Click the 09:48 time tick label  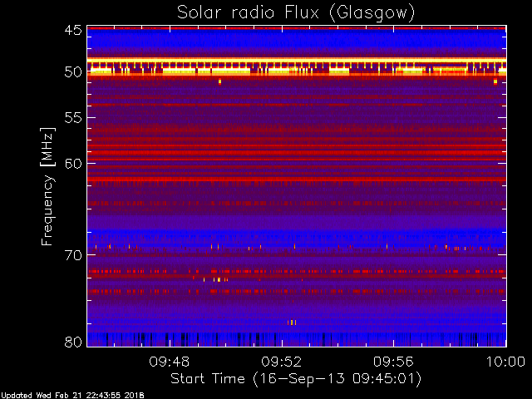(x=170, y=362)
